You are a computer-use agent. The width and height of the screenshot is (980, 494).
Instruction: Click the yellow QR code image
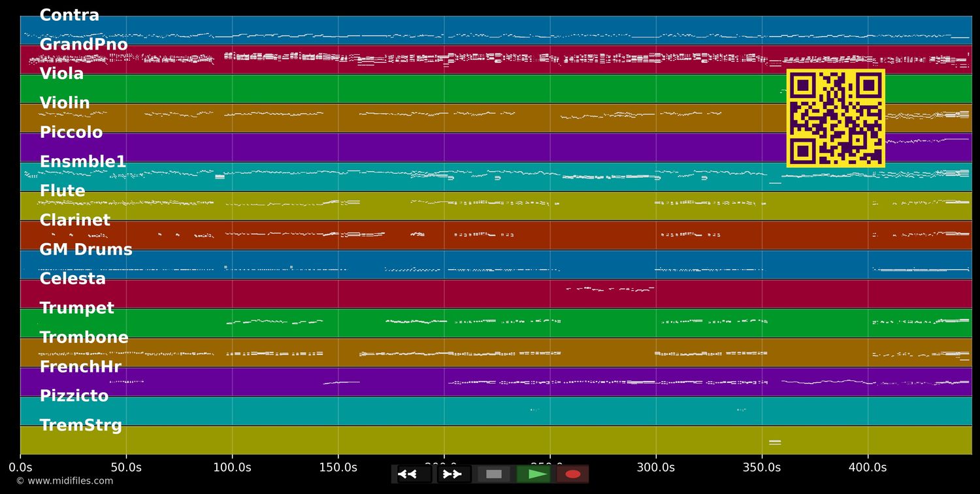[836, 118]
